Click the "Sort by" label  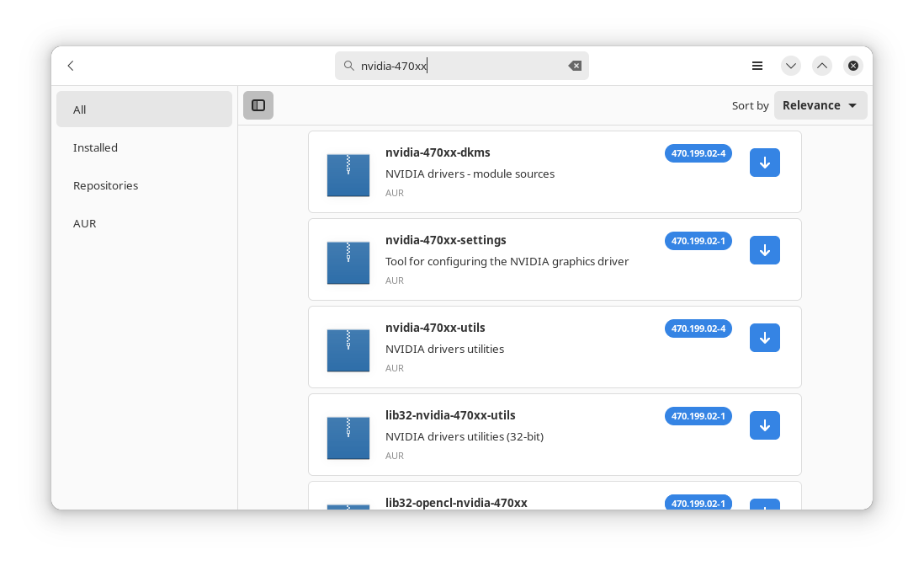750,105
